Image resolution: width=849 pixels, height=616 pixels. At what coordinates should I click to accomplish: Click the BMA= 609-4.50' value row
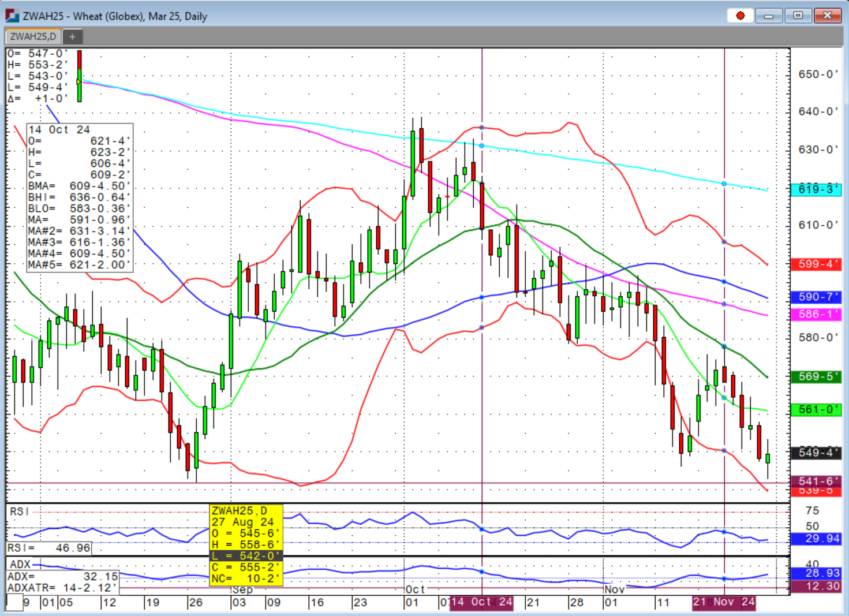80,186
